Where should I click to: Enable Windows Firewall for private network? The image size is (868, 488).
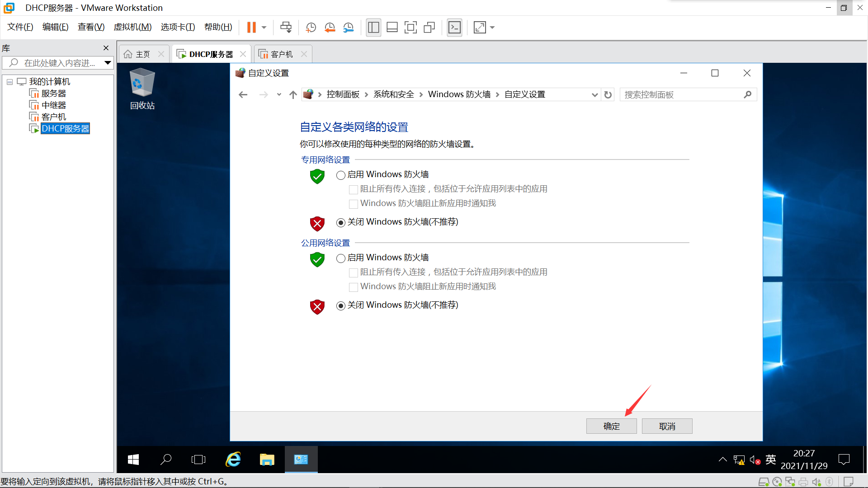pos(341,175)
